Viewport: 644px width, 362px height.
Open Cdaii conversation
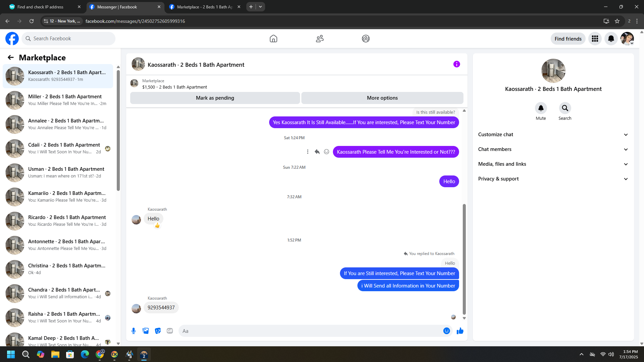58,148
